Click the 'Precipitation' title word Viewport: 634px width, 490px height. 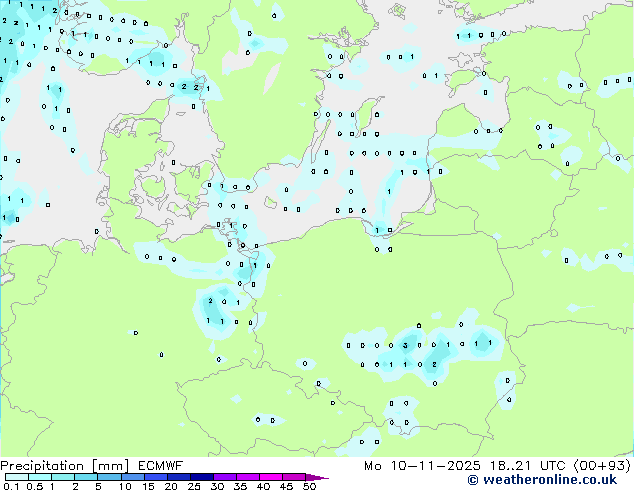coord(42,466)
